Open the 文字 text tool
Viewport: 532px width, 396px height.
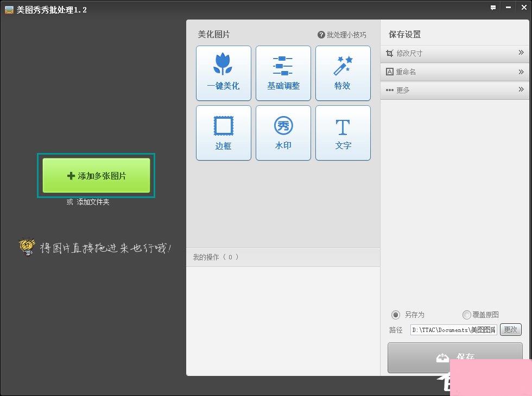tap(343, 133)
